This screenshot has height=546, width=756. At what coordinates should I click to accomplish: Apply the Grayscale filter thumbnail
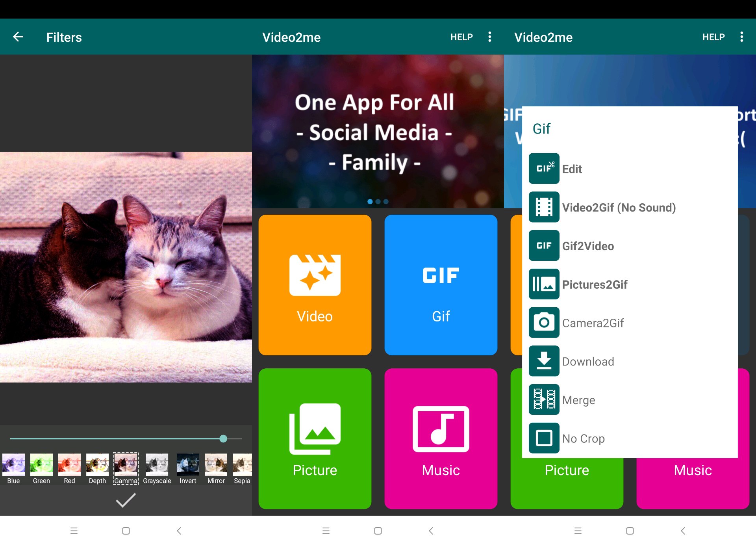point(157,468)
